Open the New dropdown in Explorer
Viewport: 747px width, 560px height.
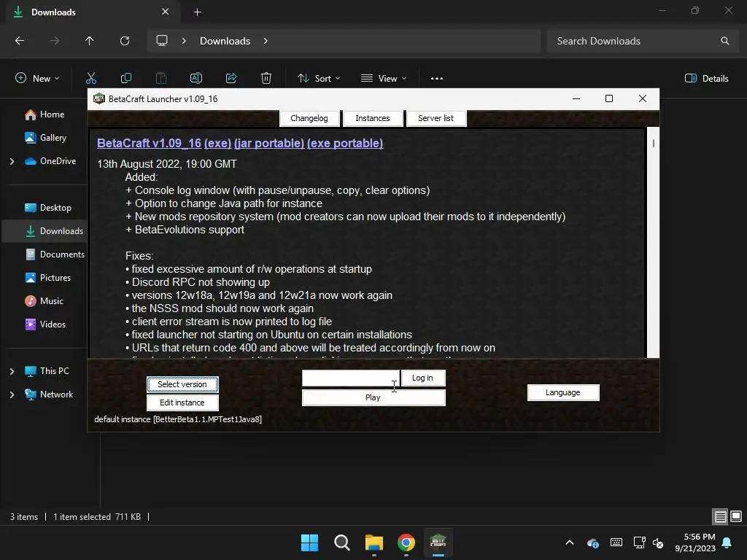38,79
